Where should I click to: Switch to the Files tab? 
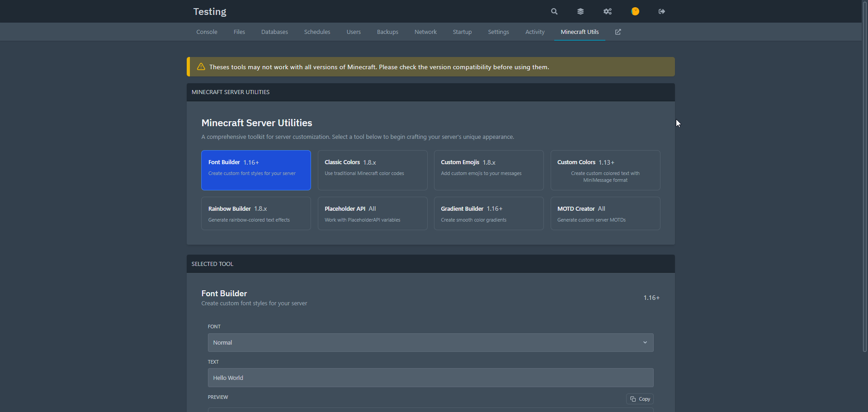239,32
